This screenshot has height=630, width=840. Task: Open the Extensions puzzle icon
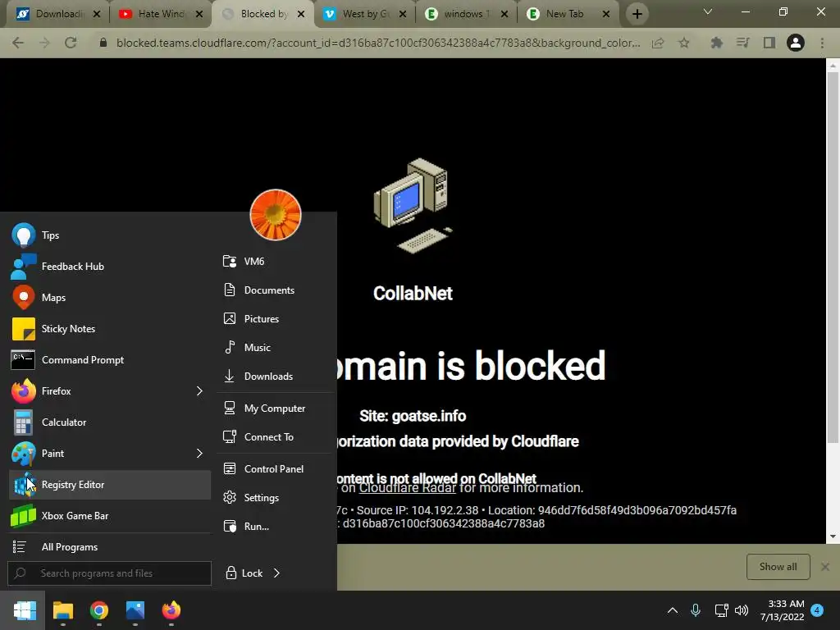point(716,43)
